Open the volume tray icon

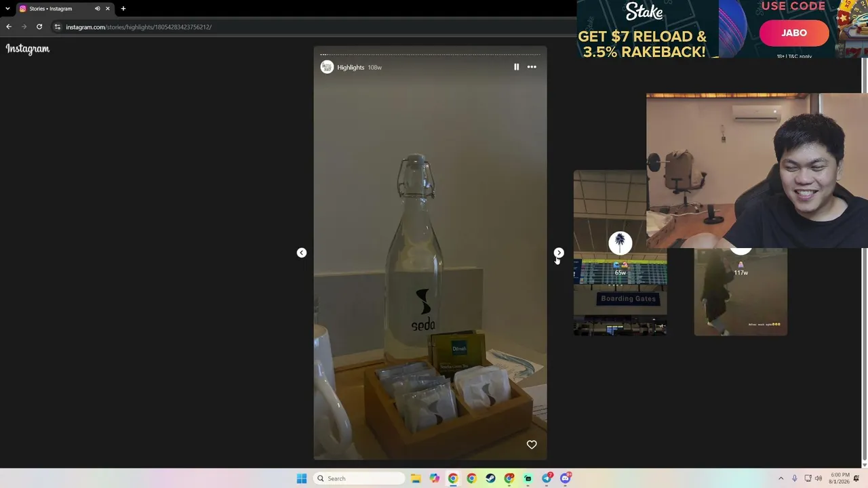pyautogui.click(x=818, y=479)
